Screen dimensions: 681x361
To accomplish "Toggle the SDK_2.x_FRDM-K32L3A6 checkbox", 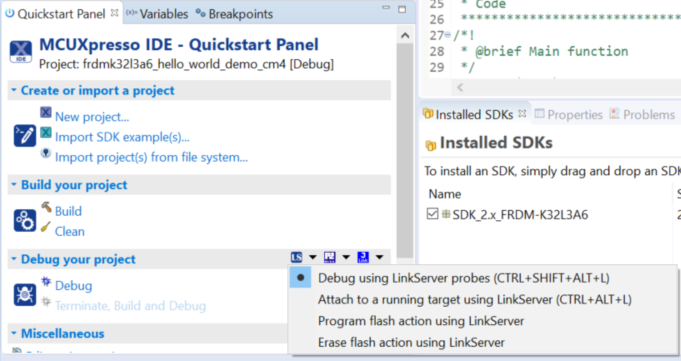I will pyautogui.click(x=432, y=214).
